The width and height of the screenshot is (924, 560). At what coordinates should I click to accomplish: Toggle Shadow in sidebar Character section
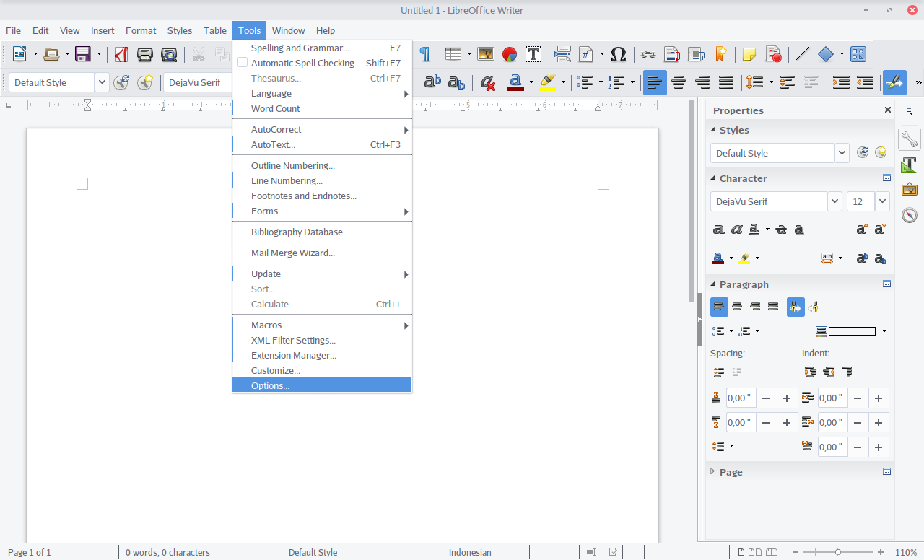[x=799, y=229]
